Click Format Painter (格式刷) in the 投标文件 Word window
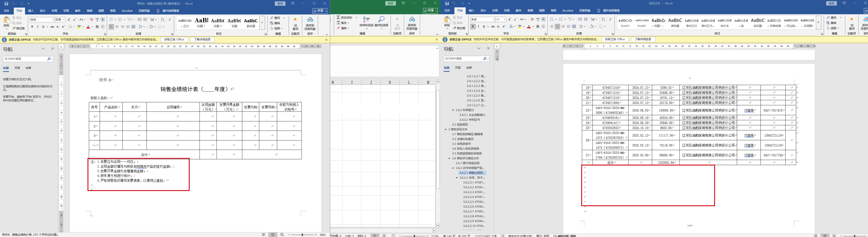This screenshot has height=237, width=868. (x=459, y=28)
